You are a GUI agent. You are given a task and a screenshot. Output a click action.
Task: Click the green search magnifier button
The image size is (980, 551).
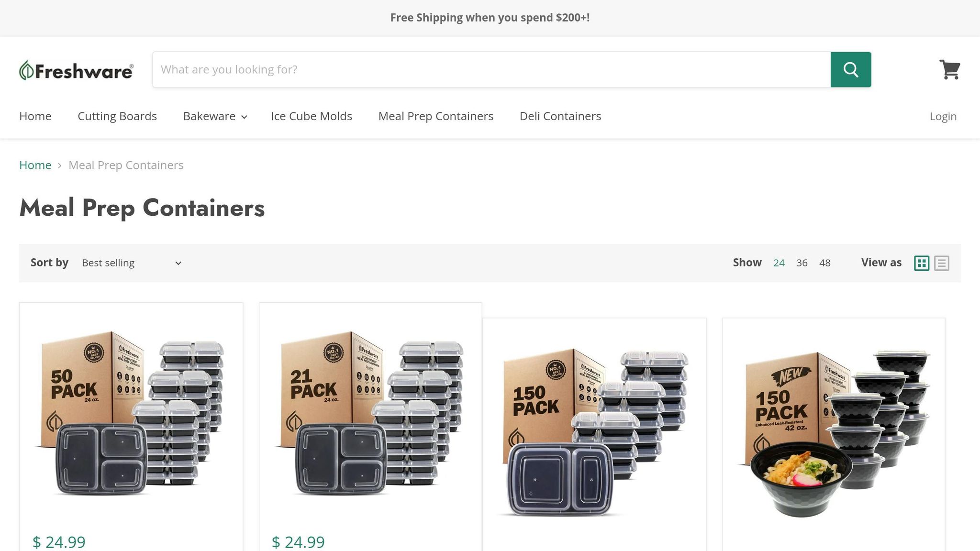pyautogui.click(x=850, y=70)
